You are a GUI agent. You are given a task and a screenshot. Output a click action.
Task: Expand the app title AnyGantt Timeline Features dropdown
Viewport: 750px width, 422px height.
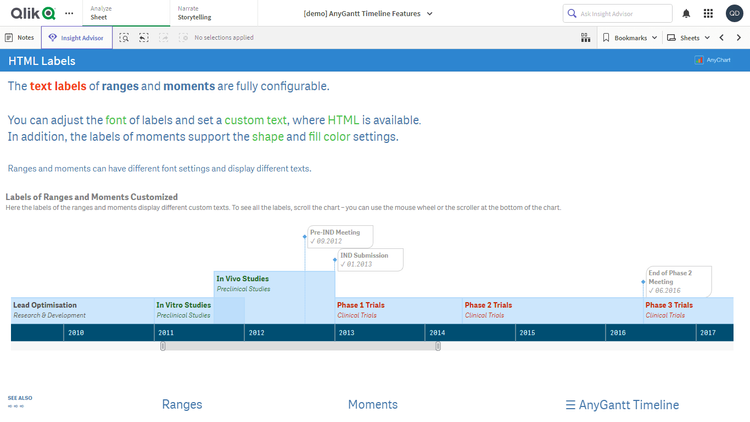(368, 13)
